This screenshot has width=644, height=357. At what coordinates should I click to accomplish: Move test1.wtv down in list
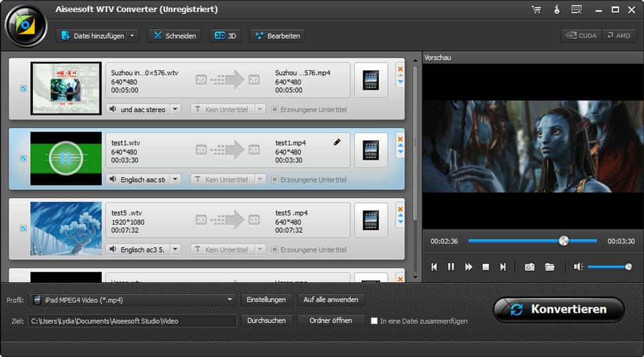(x=400, y=153)
